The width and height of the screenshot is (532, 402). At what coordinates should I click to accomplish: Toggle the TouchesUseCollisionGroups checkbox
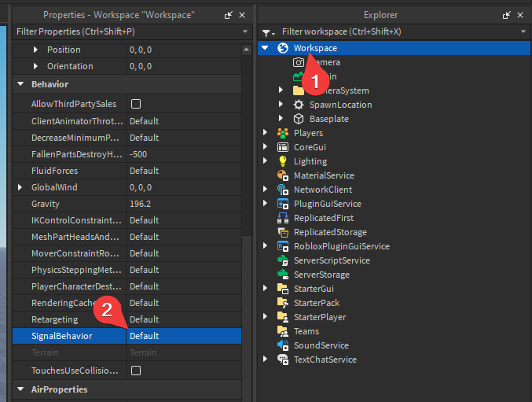(136, 370)
